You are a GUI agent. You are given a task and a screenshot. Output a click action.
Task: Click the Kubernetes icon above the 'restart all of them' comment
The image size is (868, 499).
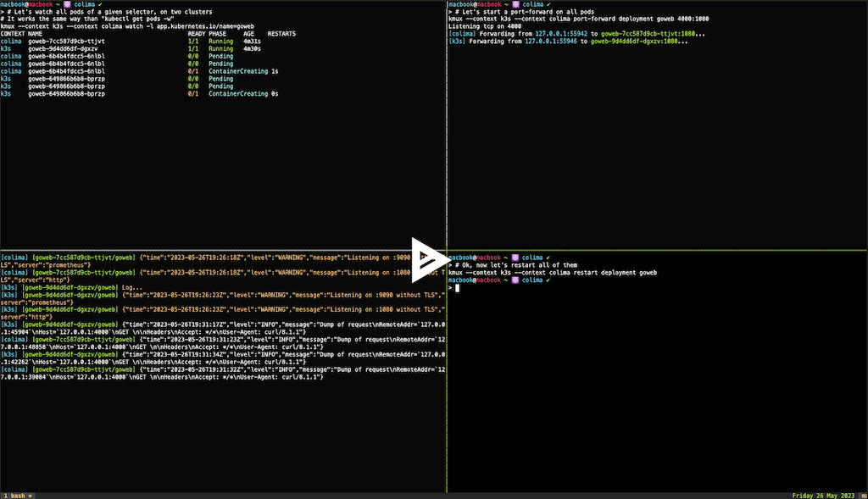tap(515, 258)
